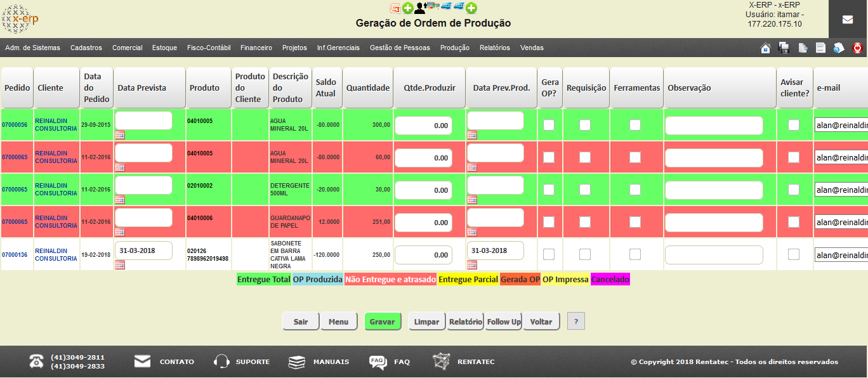Open the Fisco-Contábil menu
The height and width of the screenshot is (378, 868).
(x=209, y=48)
